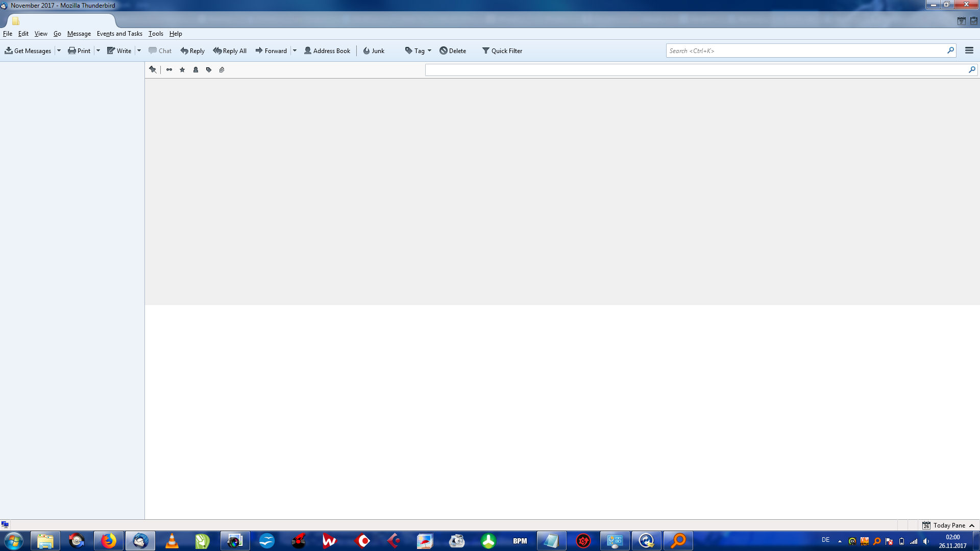
Task: Open the Tag dropdown menu
Action: click(x=419, y=51)
